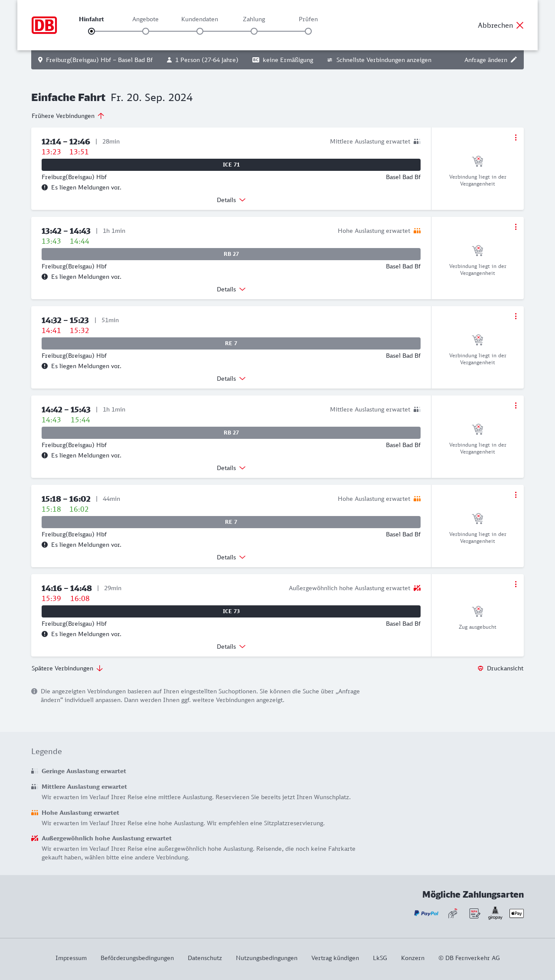Expand Details for the 12:14 ICE 71 connection
Image resolution: width=555 pixels, height=980 pixels.
point(231,200)
